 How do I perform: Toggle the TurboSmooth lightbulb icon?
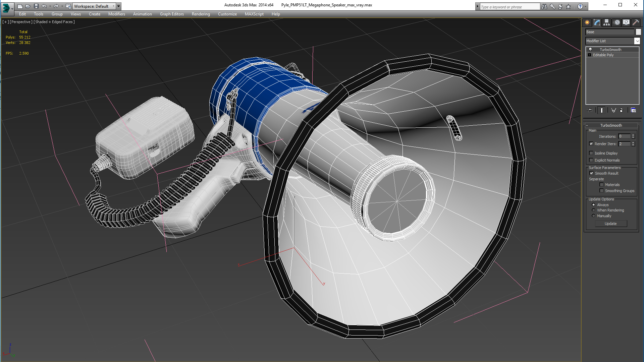click(x=590, y=50)
